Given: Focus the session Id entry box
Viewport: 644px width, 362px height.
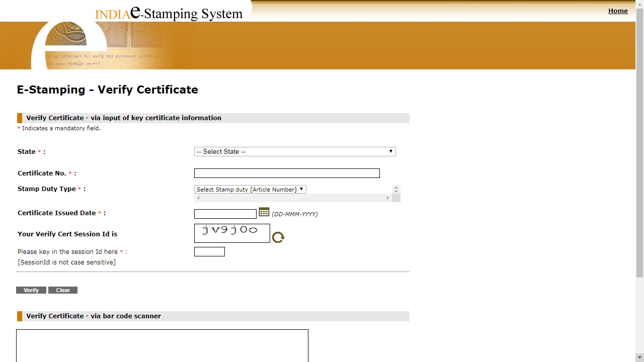Looking at the screenshot, I should pyautogui.click(x=209, y=251).
